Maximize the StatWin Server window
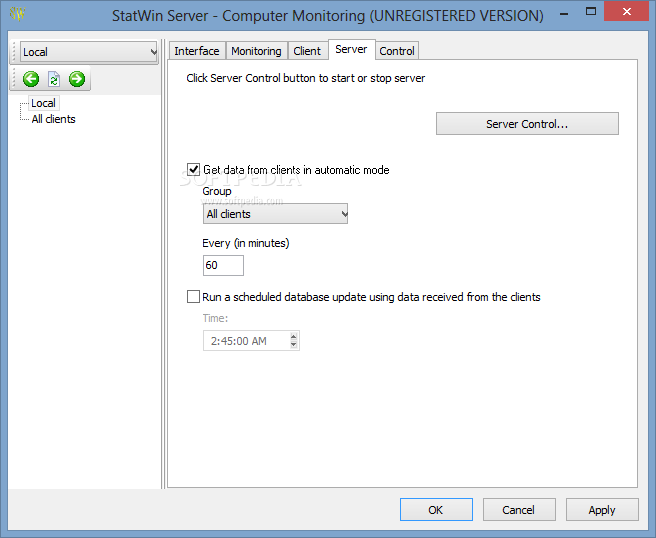 (591, 13)
